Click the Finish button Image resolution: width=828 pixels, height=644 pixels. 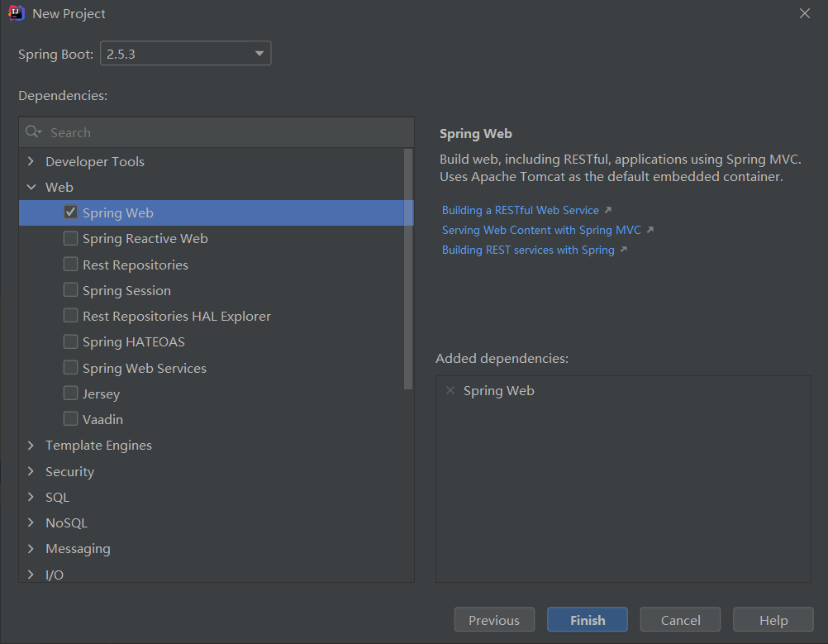[x=588, y=620]
